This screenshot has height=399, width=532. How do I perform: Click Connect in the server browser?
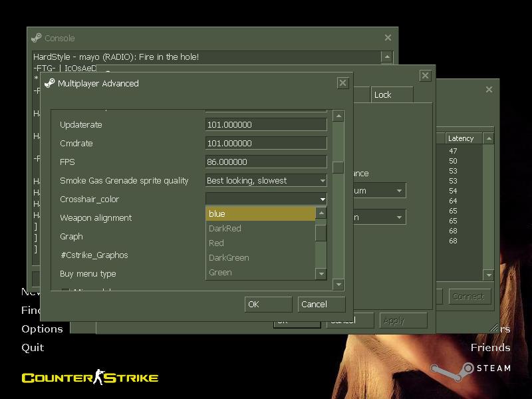coord(469,297)
